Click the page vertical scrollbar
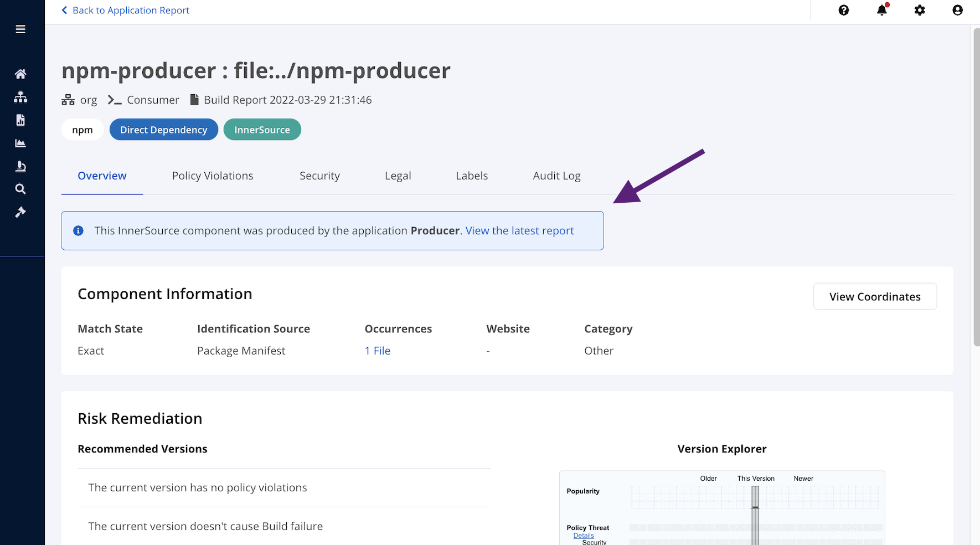 976,188
